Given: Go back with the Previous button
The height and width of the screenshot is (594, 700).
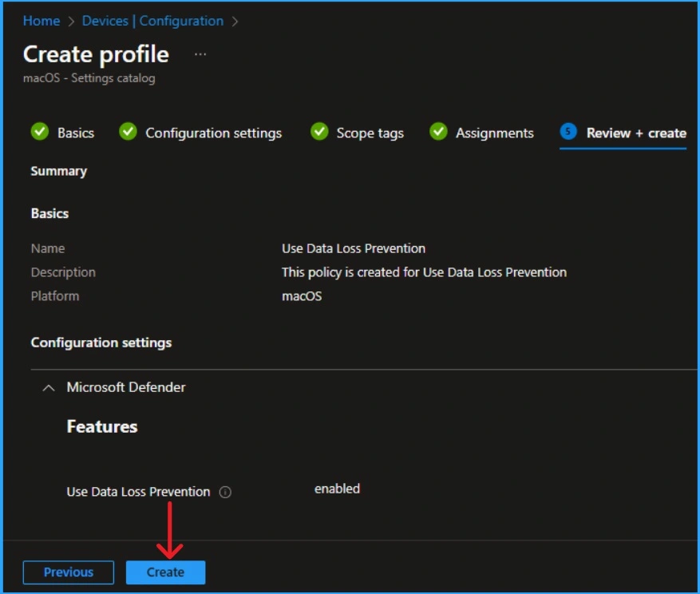Looking at the screenshot, I should (69, 572).
